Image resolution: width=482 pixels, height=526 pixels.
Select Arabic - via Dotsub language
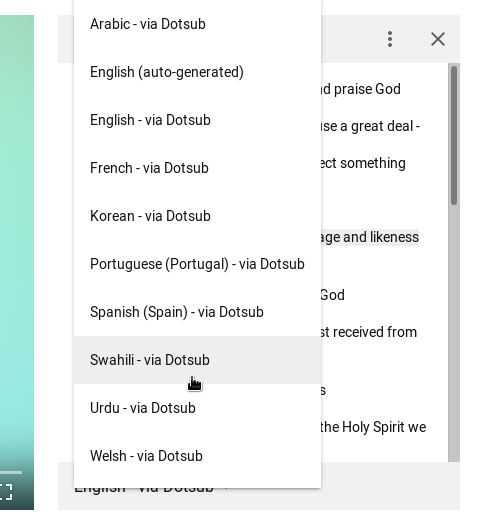197,24
